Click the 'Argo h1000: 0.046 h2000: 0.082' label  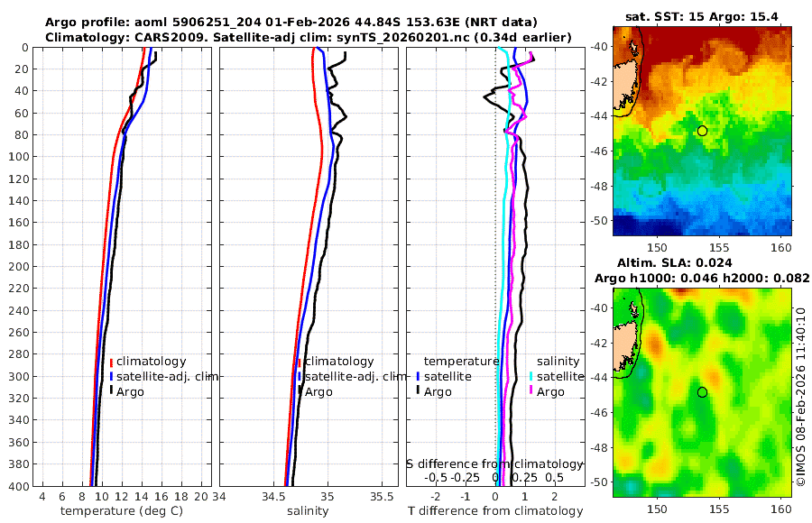702,278
